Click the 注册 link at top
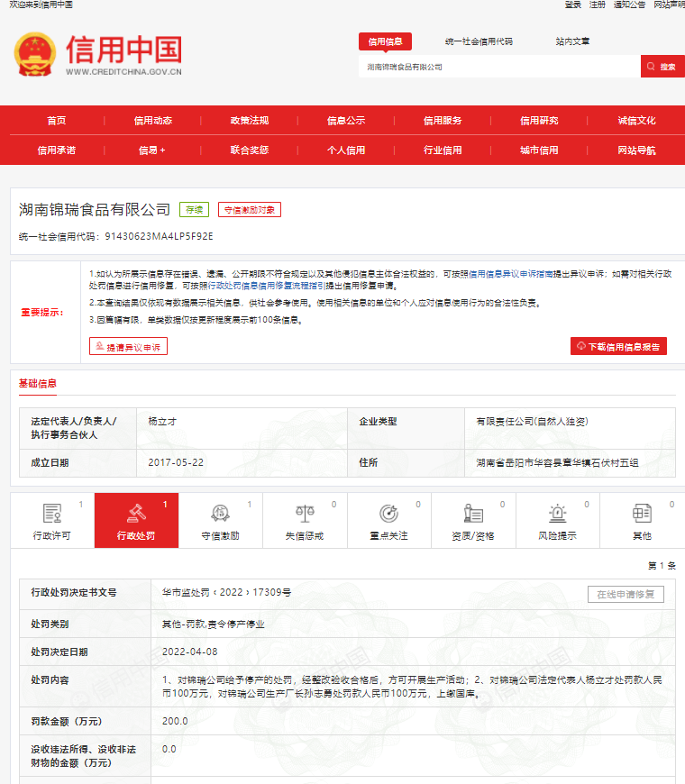The image size is (685, 784). (597, 5)
